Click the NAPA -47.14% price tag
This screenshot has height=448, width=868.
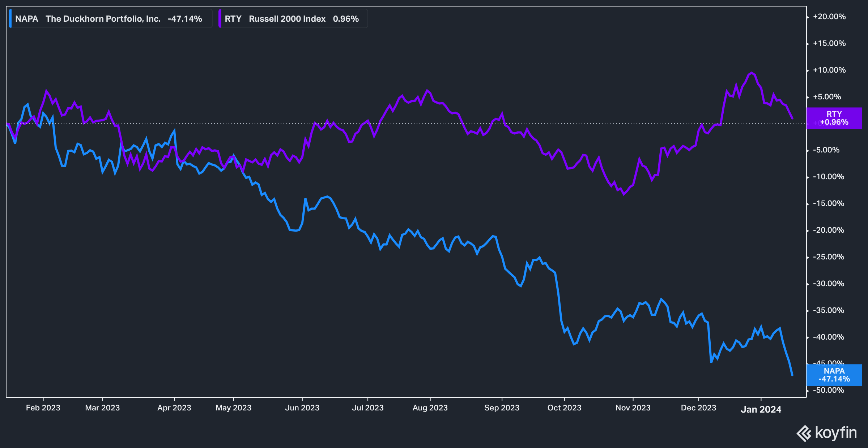[x=834, y=375]
